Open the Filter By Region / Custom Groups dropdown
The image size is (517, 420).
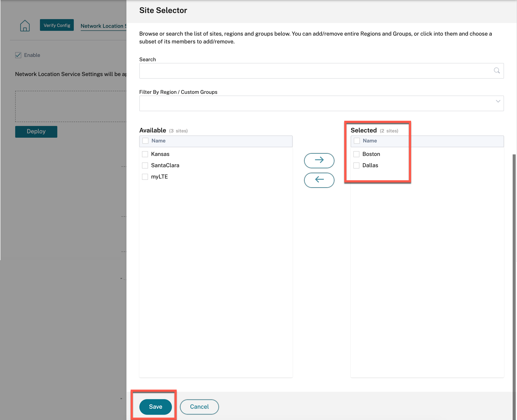pyautogui.click(x=321, y=103)
